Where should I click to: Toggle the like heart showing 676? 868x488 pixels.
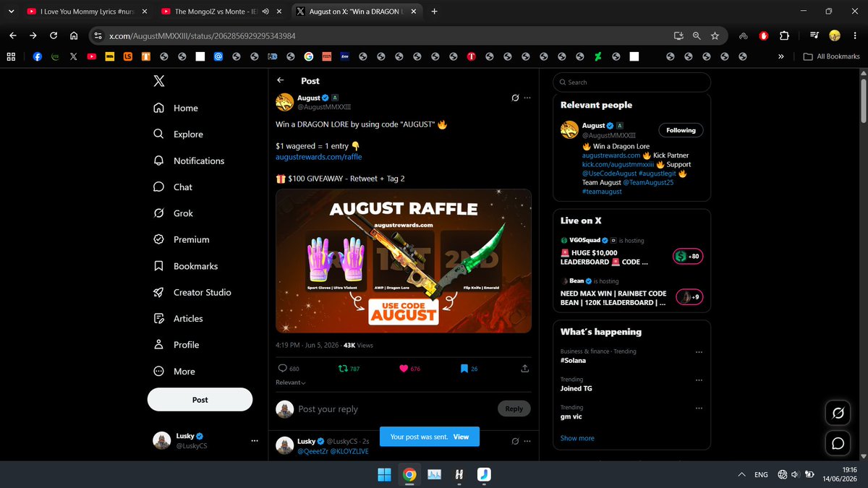coord(404,368)
